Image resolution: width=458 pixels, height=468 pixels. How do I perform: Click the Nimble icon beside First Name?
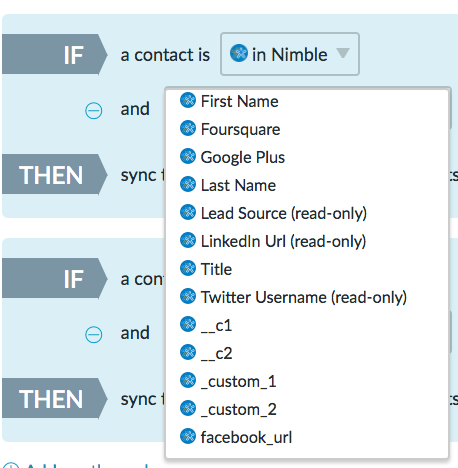coord(188,100)
